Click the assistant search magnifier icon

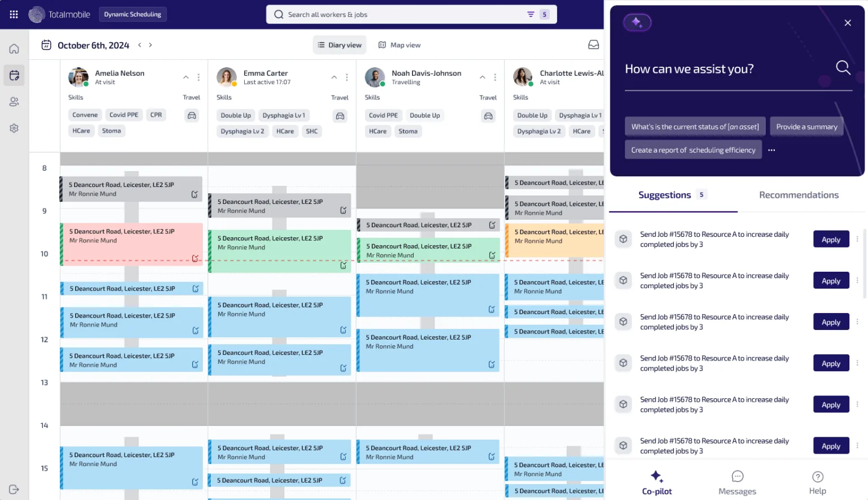[843, 68]
